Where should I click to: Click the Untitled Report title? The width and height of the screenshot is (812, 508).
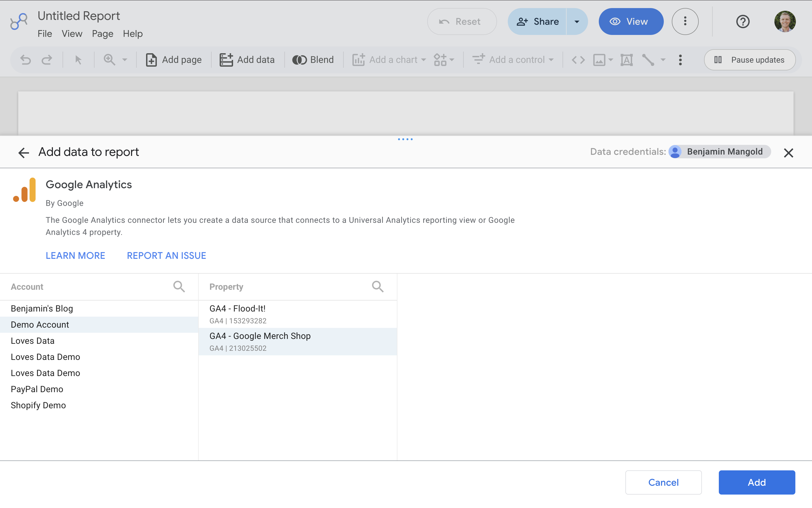tap(78, 16)
